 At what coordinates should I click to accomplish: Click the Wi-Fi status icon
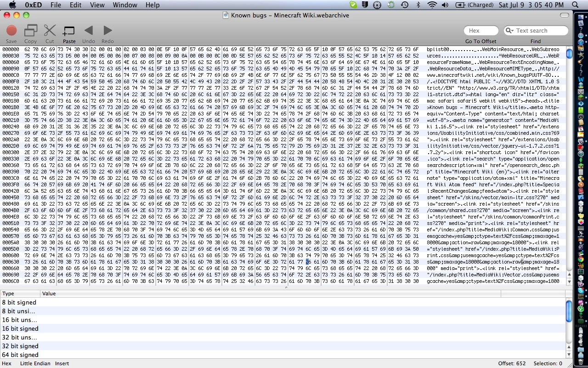tap(431, 5)
